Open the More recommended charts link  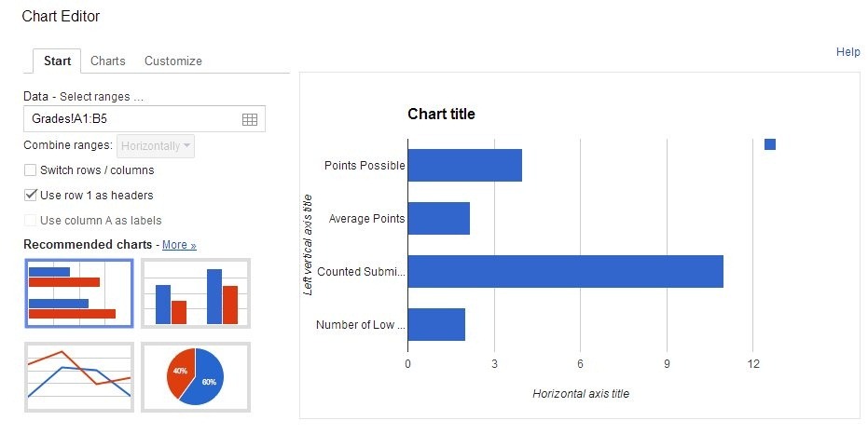coord(179,245)
